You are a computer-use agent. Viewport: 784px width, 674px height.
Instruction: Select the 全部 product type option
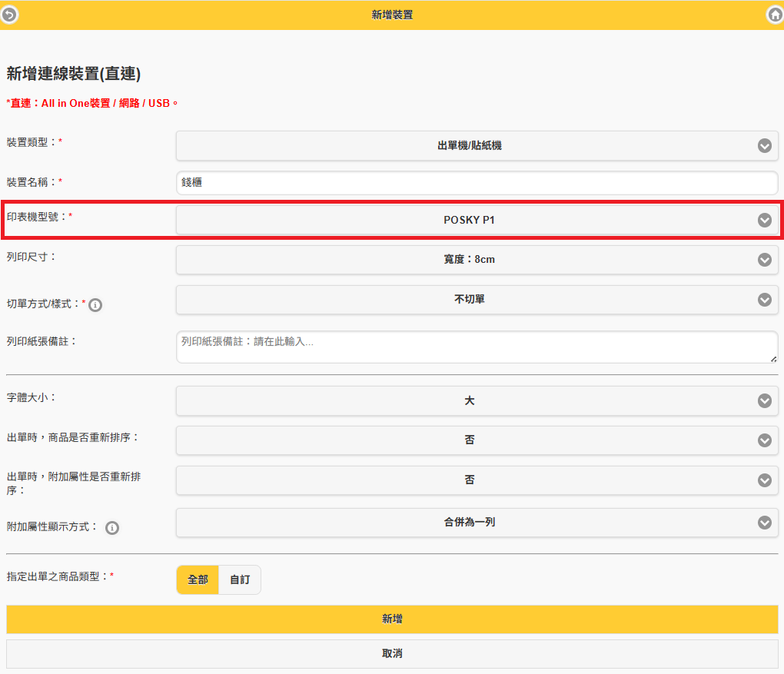coord(198,580)
